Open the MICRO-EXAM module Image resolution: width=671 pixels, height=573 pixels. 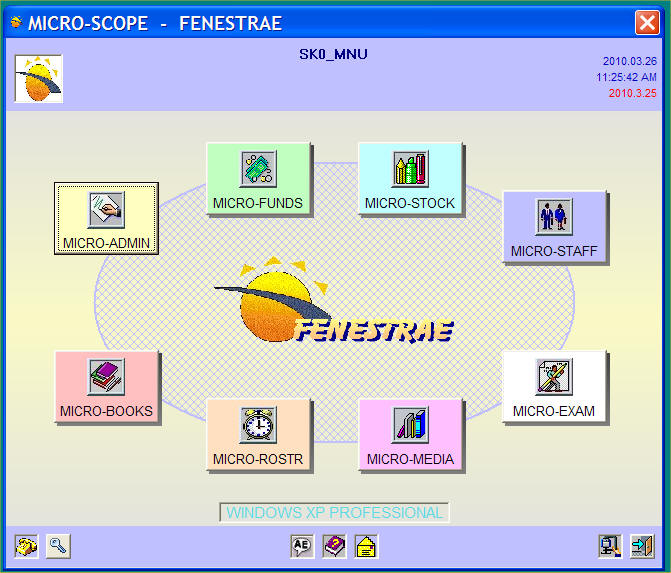pos(554,386)
